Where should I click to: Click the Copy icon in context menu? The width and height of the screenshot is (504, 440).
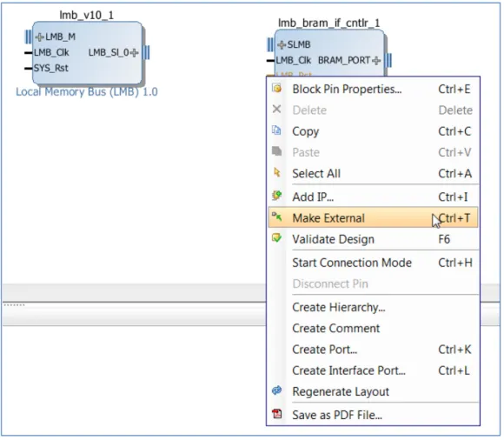click(276, 130)
